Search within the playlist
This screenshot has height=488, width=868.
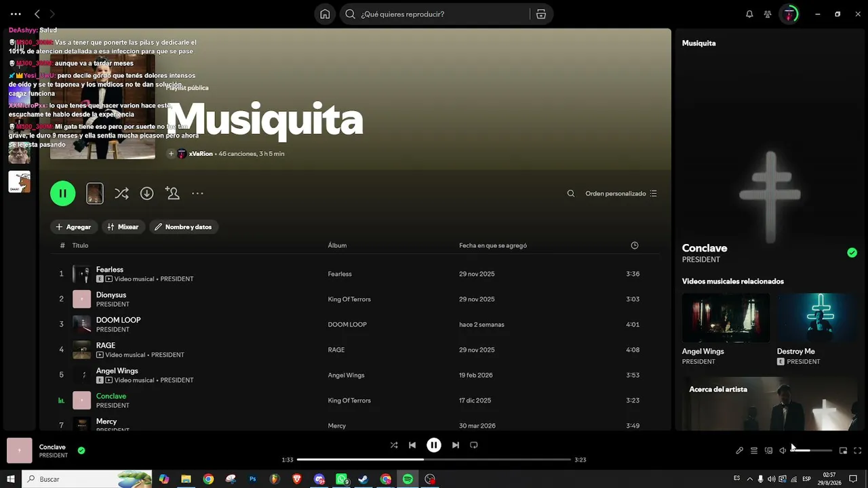pyautogui.click(x=571, y=193)
